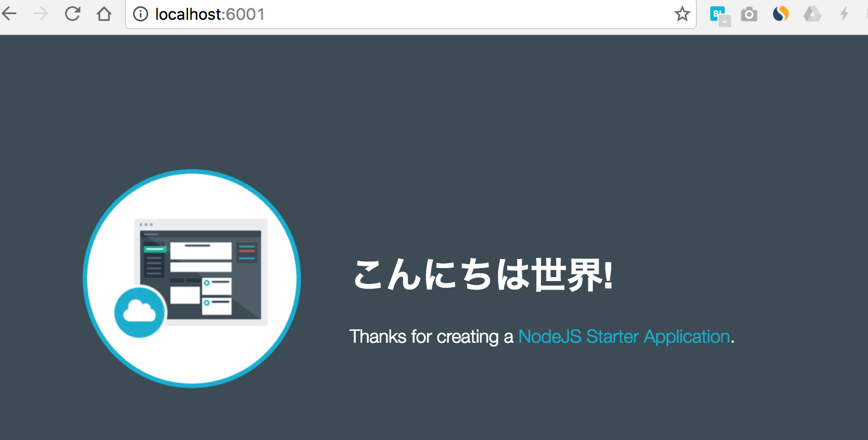Open the camera screenshot extension
Viewport: 868px width, 440px height.
749,14
